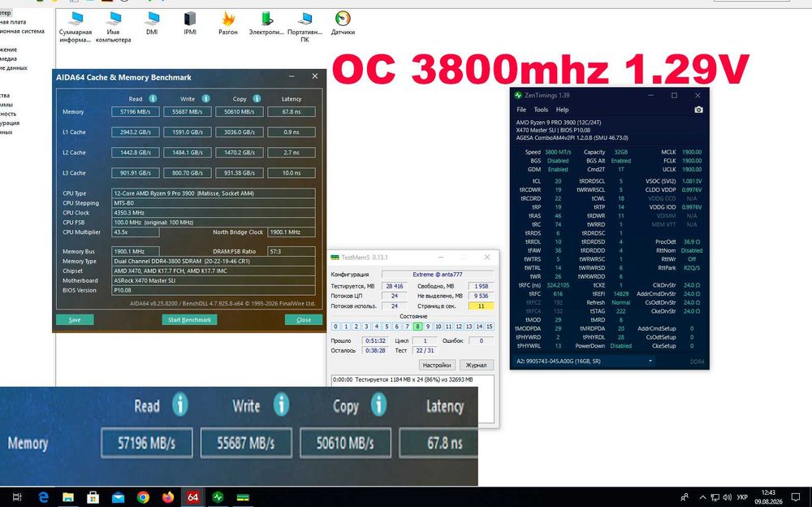Open the IPMI server icon

pos(190,24)
